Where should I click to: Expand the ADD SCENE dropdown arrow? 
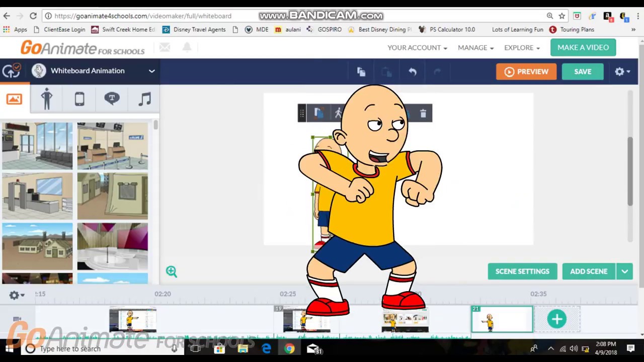624,271
